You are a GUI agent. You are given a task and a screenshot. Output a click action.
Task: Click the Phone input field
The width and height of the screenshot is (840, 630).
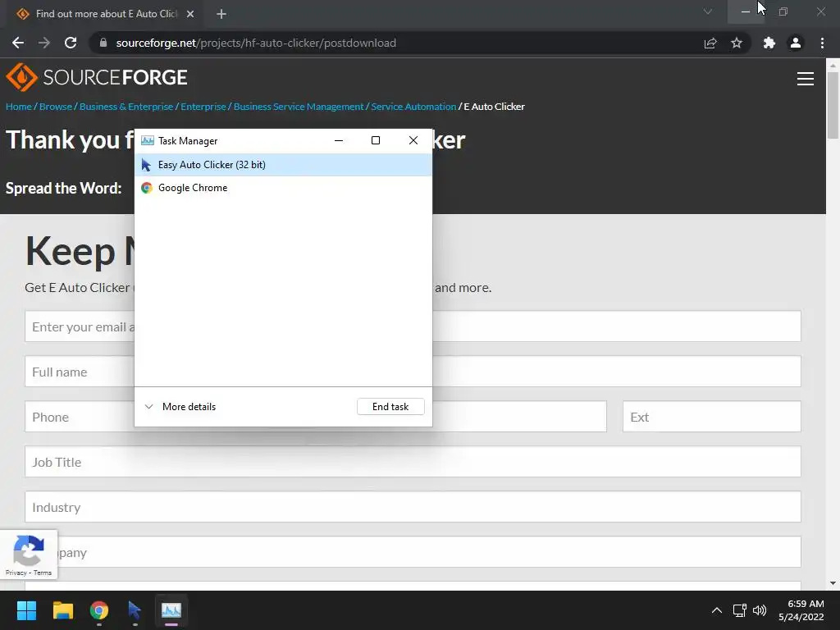pyautogui.click(x=316, y=416)
